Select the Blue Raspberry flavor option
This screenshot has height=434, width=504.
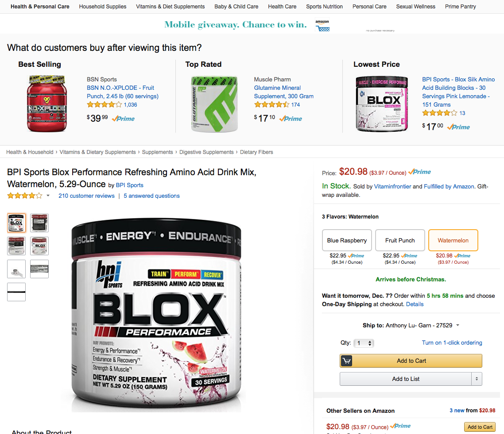(347, 240)
